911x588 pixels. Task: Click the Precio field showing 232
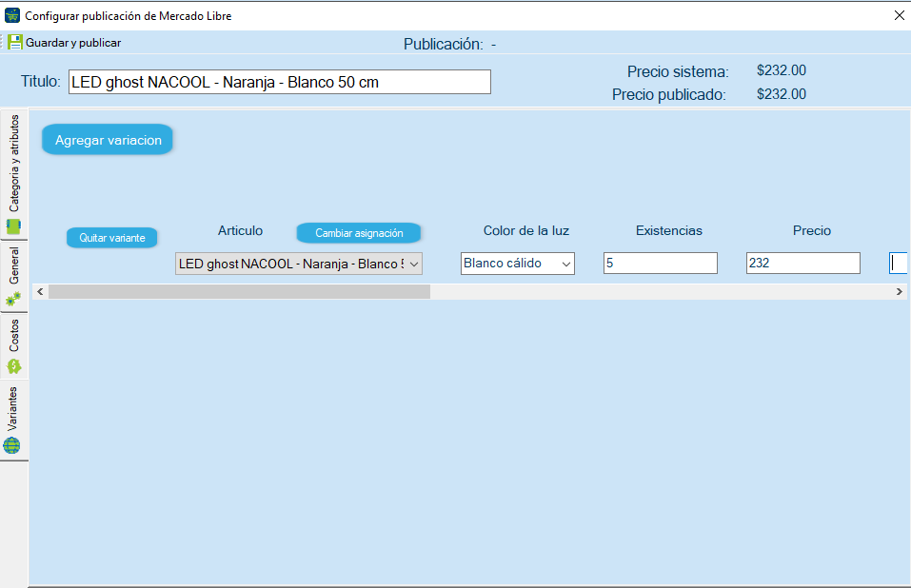point(802,263)
